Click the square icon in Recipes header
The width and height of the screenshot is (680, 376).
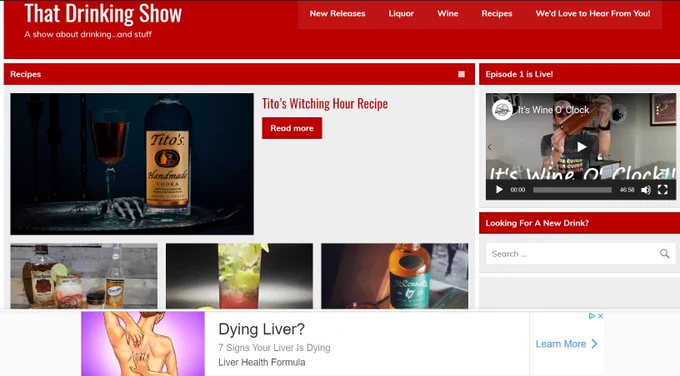coord(461,74)
